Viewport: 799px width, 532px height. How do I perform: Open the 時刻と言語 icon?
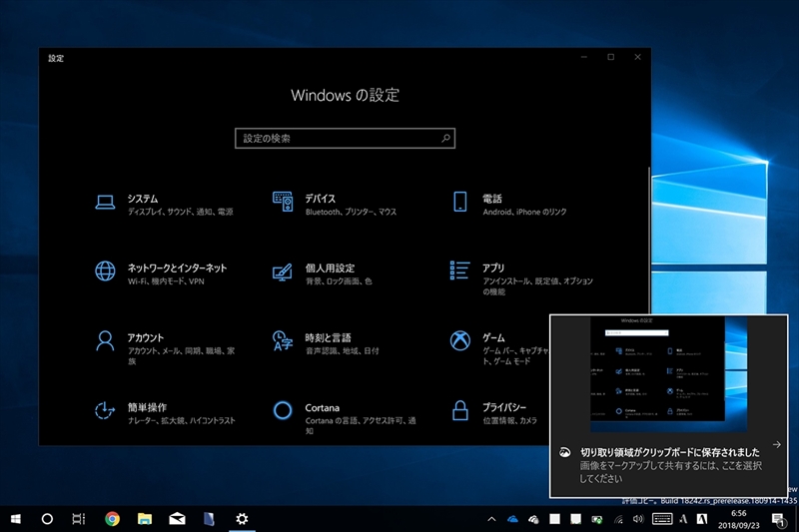(x=283, y=340)
